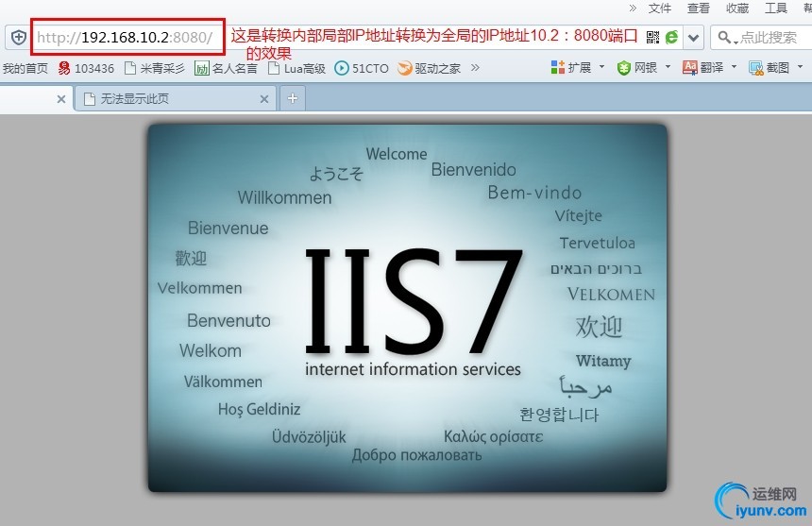Open the 网银 dropdown arrow
The width and height of the screenshot is (812, 526).
[668, 67]
